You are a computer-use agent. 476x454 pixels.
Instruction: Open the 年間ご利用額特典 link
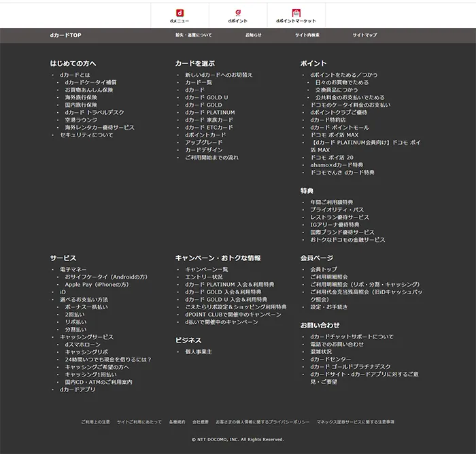[x=332, y=202]
